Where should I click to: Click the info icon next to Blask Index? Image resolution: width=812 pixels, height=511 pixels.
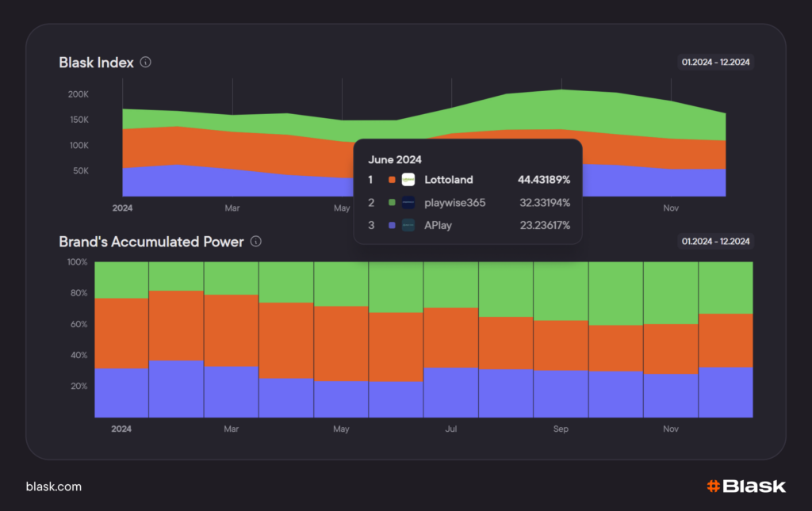[146, 62]
